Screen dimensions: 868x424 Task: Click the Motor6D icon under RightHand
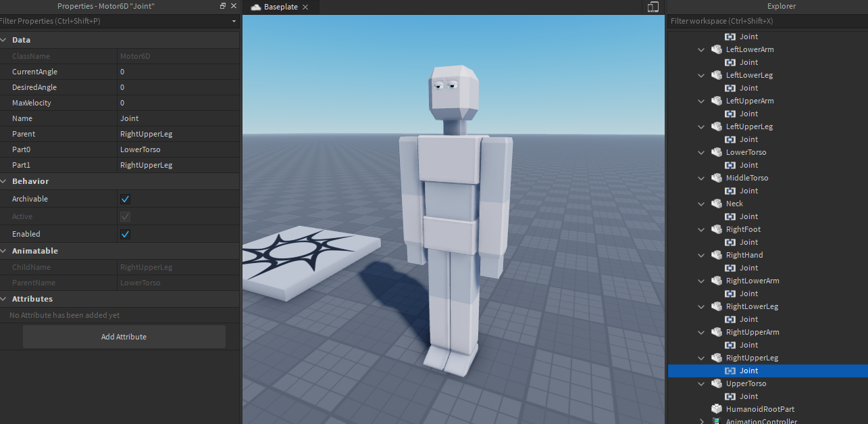(730, 268)
